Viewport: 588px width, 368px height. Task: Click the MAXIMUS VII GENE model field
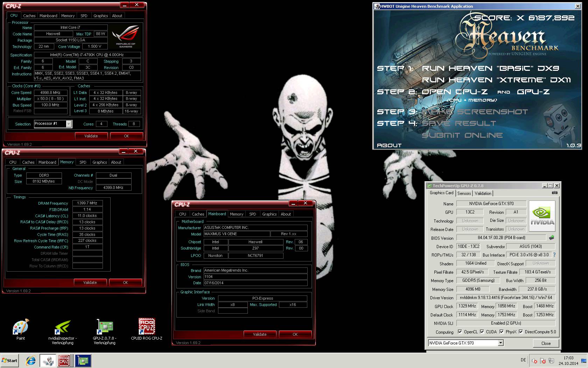[x=237, y=234]
